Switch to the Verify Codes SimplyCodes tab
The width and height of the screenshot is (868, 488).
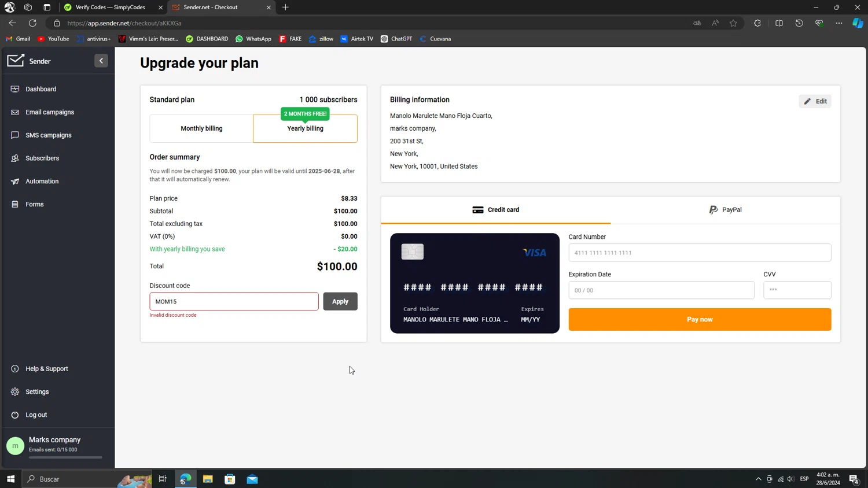pyautogui.click(x=110, y=8)
